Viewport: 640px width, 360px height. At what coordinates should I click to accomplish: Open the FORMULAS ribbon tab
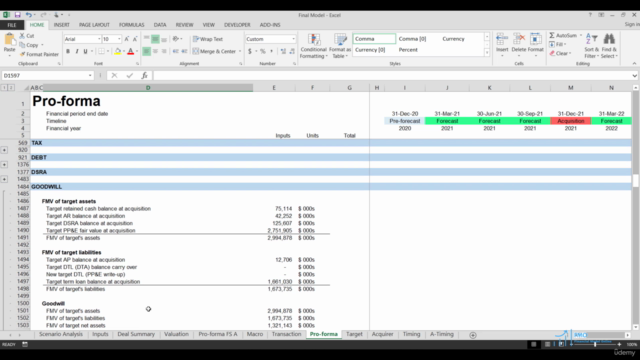[x=131, y=25]
